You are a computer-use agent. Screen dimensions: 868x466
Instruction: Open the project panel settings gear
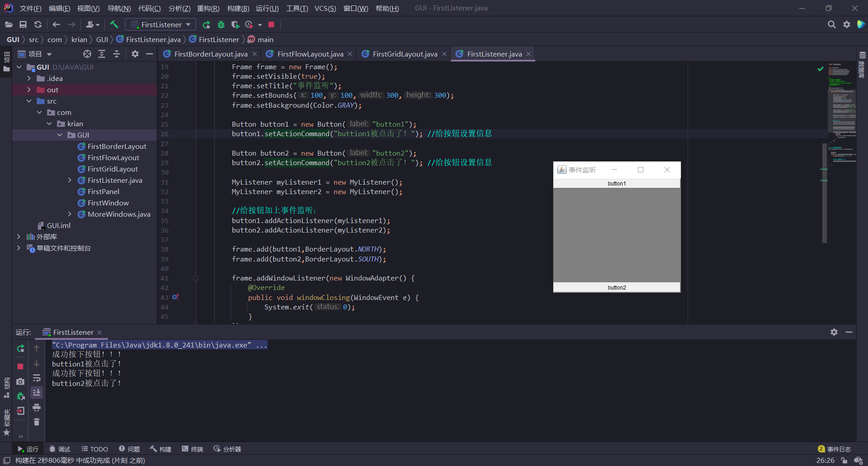coord(135,54)
